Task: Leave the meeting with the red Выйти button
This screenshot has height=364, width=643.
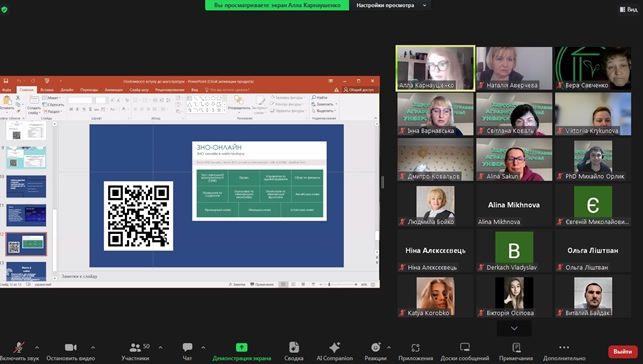Action: tap(622, 351)
